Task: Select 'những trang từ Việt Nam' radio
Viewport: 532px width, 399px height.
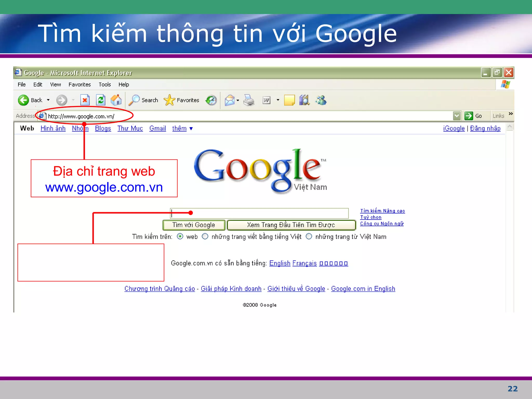Action: coord(309,236)
